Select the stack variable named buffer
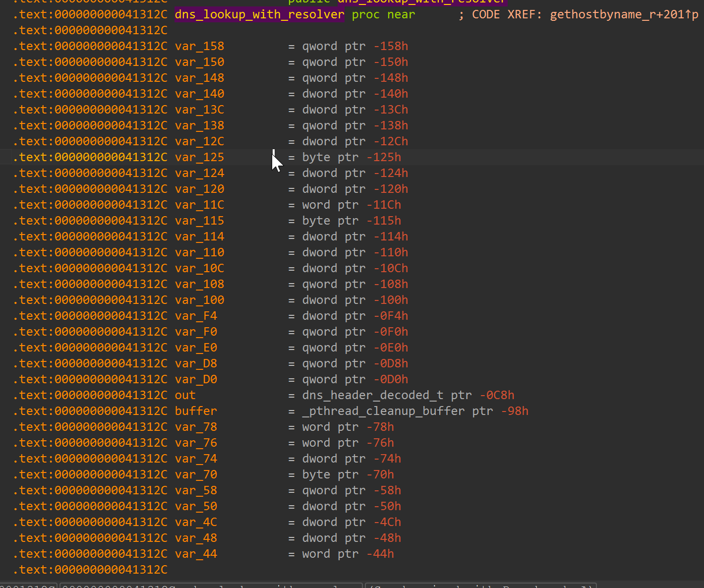704x588 pixels. [195, 411]
